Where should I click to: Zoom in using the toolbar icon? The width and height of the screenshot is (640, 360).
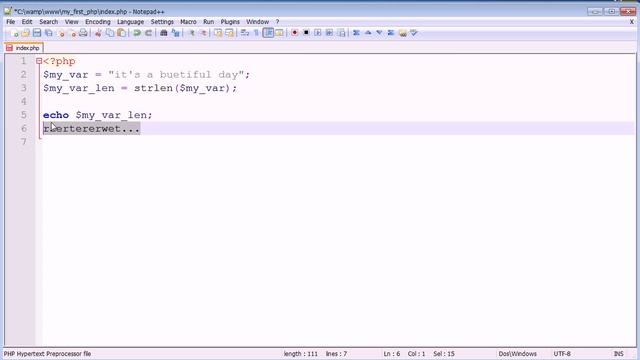191,33
